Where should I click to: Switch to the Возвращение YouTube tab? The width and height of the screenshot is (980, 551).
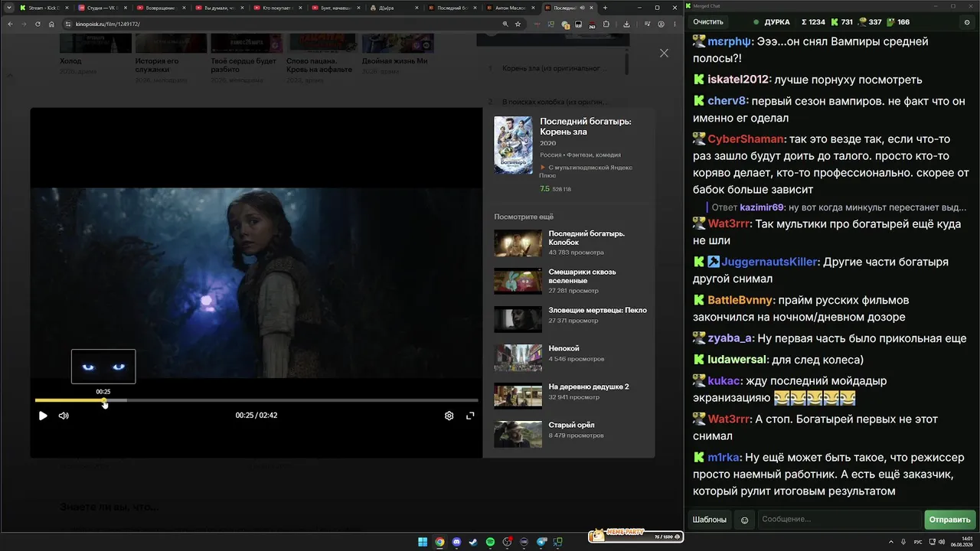pyautogui.click(x=161, y=8)
